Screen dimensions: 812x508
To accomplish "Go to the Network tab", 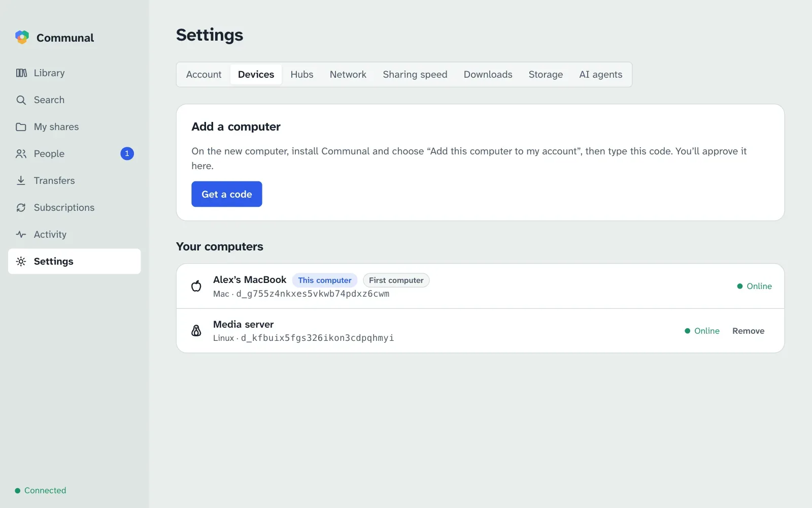I will (348, 75).
